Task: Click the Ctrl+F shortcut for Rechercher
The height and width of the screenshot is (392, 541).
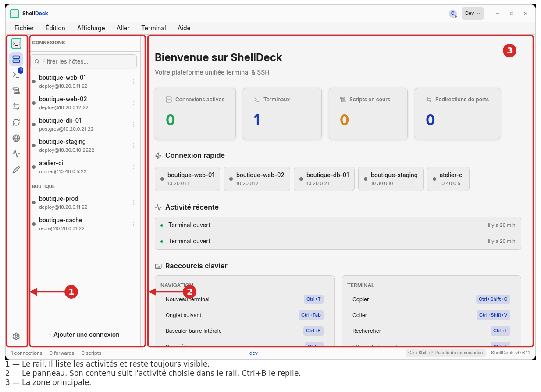Action: (500, 331)
